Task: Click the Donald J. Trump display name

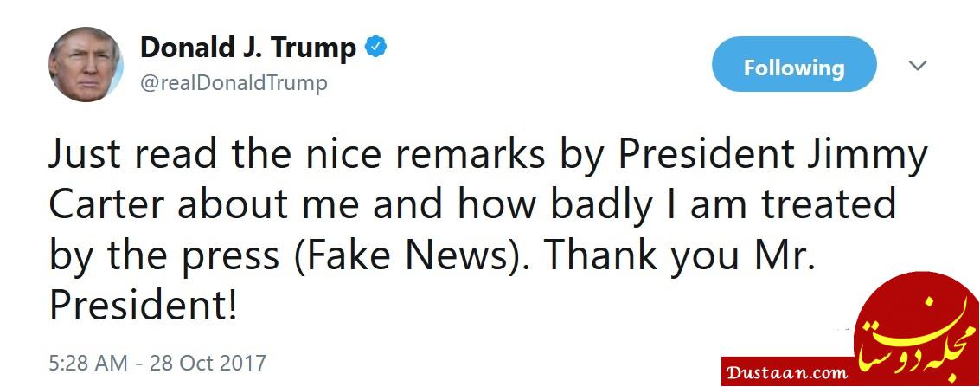Action: pyautogui.click(x=248, y=48)
